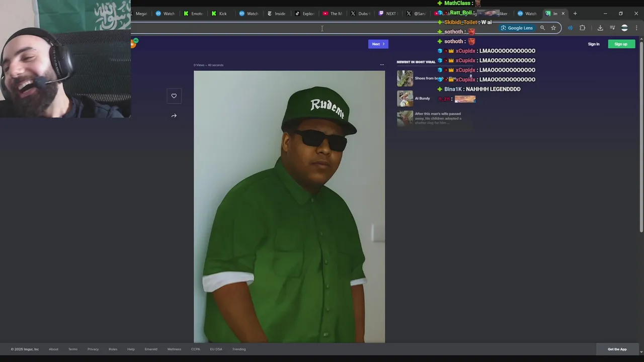The width and height of the screenshot is (644, 362).
Task: Click the Google Lens button
Action: 517,28
